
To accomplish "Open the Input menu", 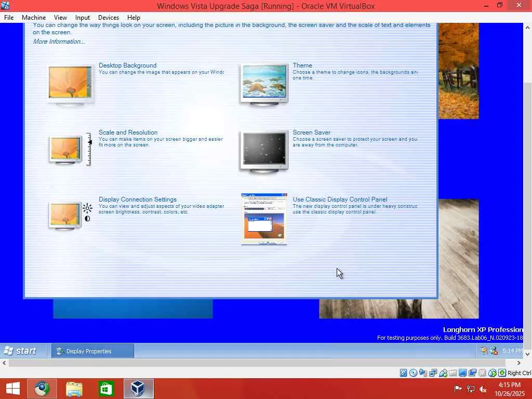I will [x=83, y=17].
